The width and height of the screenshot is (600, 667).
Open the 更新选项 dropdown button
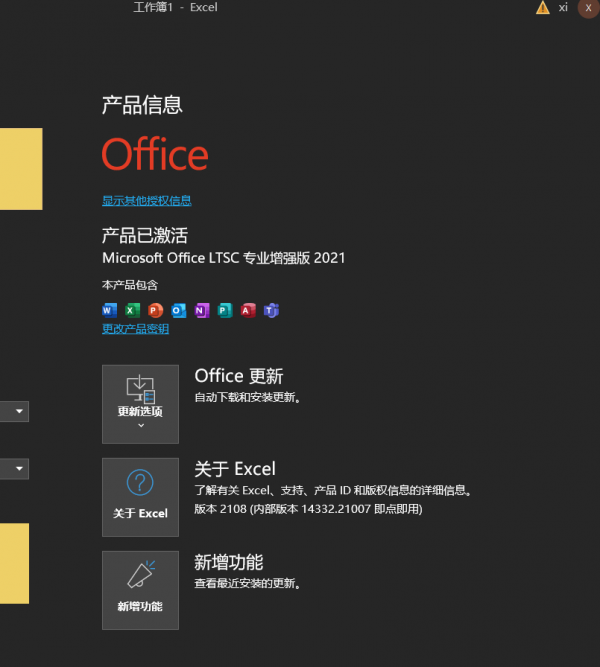[140, 404]
